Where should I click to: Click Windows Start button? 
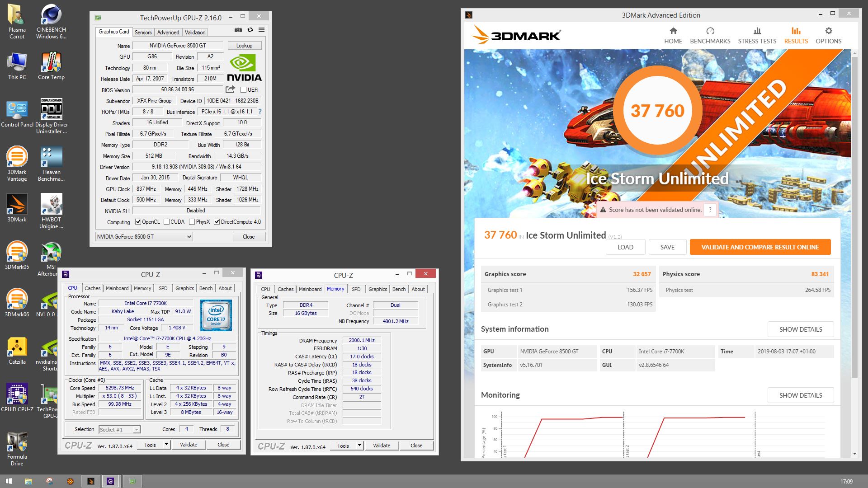click(x=8, y=482)
